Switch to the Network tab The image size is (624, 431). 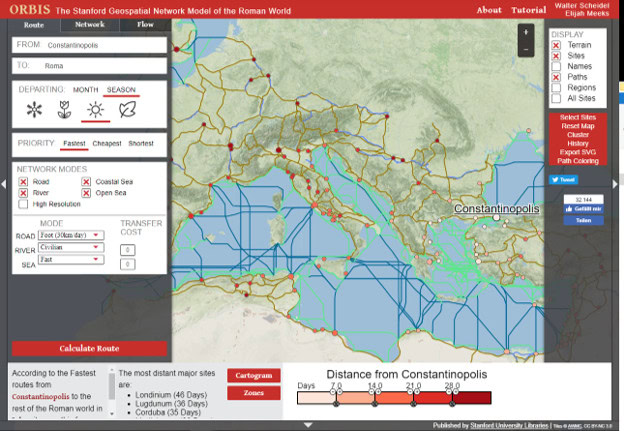(x=90, y=25)
